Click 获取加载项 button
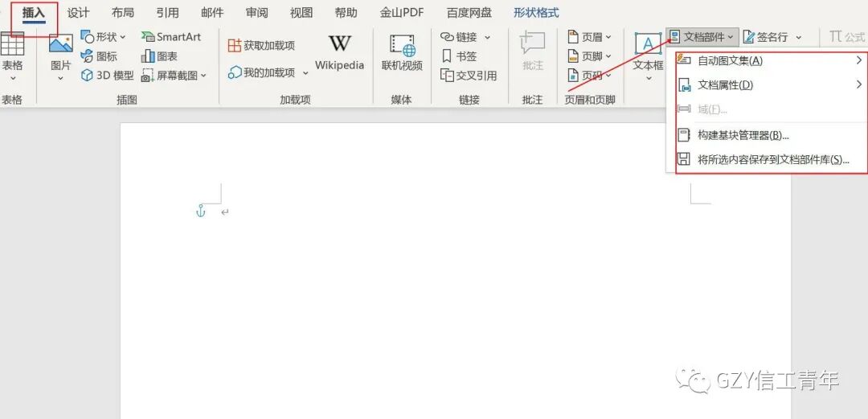The image size is (868, 419). click(x=262, y=46)
